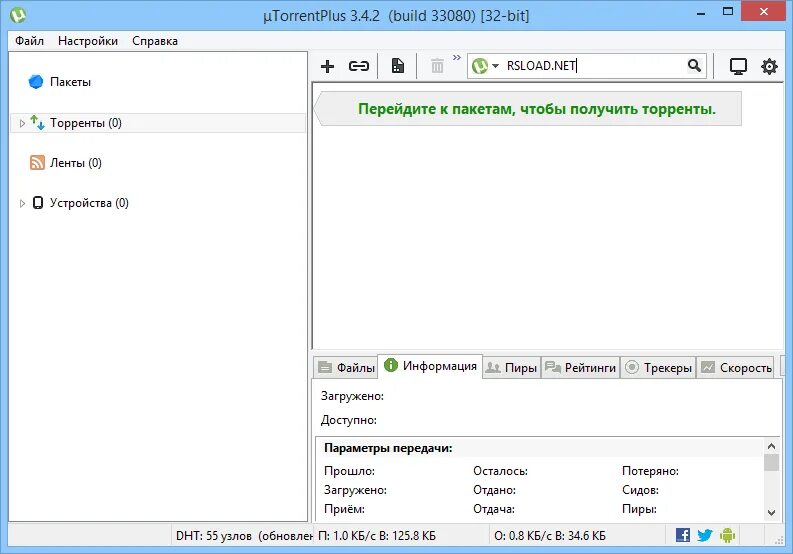Switch to the Трекеры tab
793x554 pixels.
tap(658, 368)
